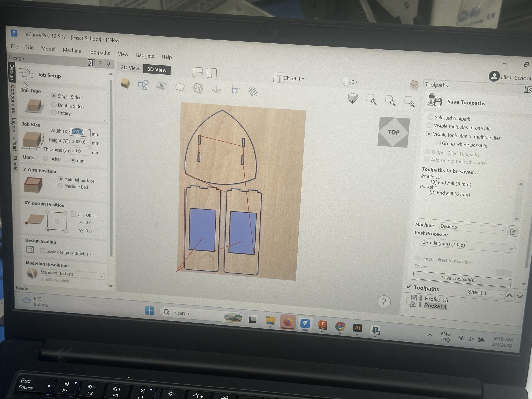Open the Toolpaths menu
The width and height of the screenshot is (532, 399).
(x=99, y=52)
